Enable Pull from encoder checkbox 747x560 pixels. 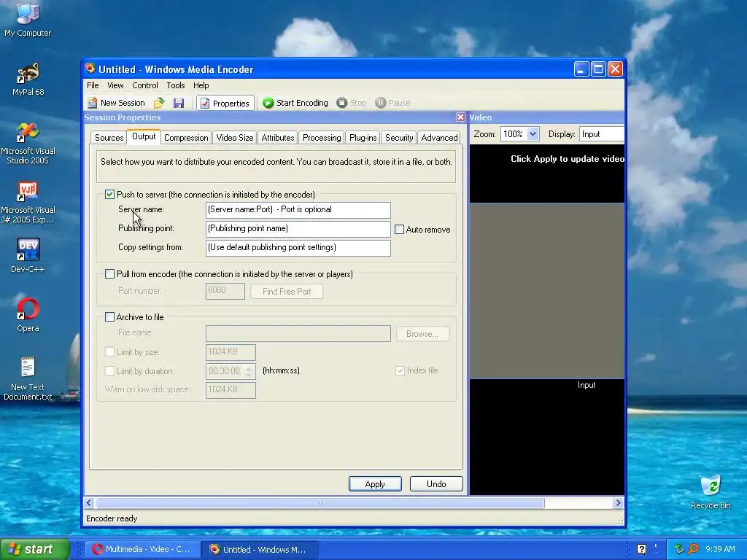click(x=109, y=274)
